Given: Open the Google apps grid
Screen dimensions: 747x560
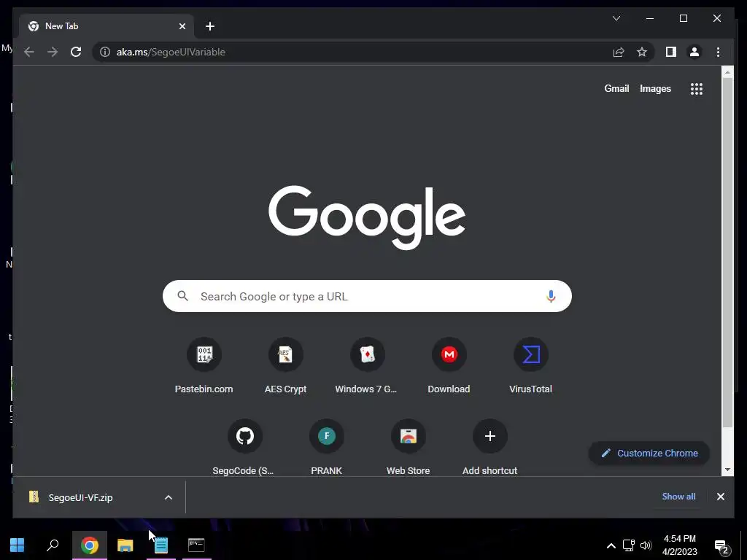Looking at the screenshot, I should 697,88.
